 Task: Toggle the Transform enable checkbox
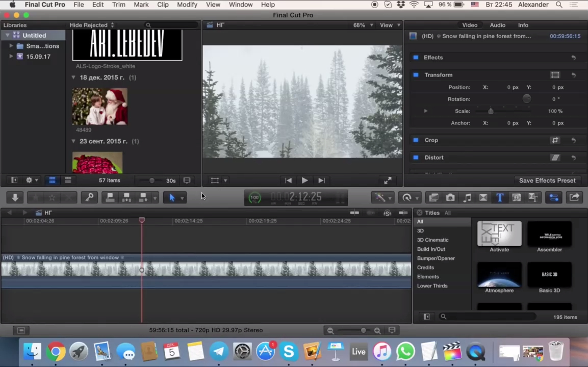[416, 75]
